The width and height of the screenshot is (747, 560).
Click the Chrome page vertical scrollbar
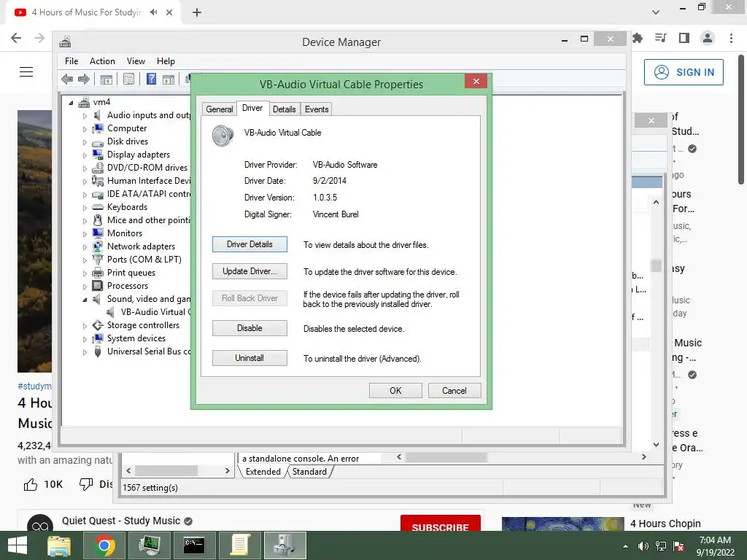[x=741, y=118]
